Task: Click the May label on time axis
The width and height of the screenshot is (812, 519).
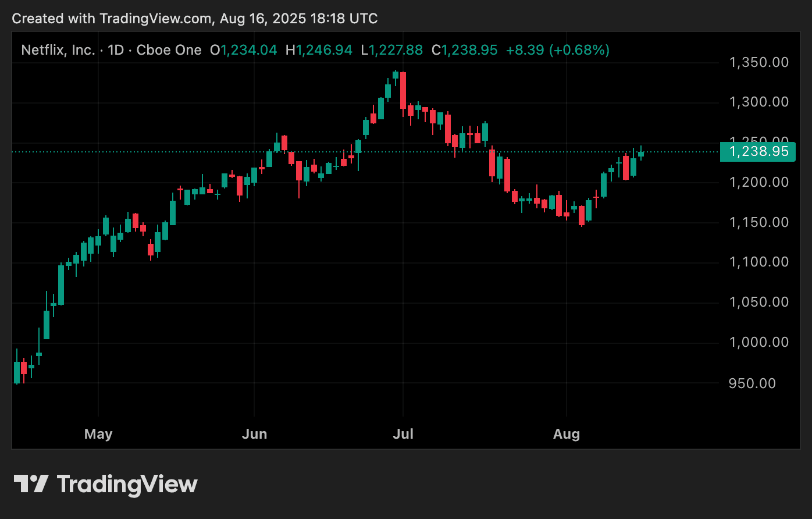Action: pos(98,434)
